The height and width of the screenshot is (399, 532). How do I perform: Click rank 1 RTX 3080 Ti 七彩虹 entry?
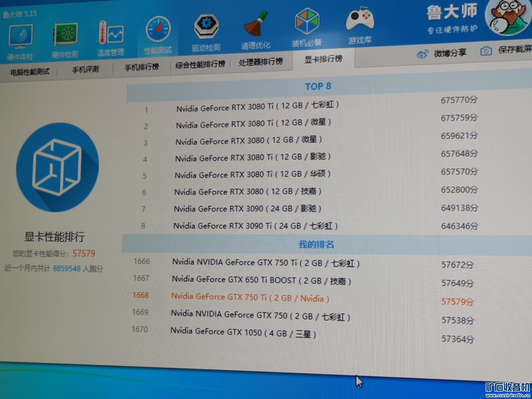(x=257, y=106)
